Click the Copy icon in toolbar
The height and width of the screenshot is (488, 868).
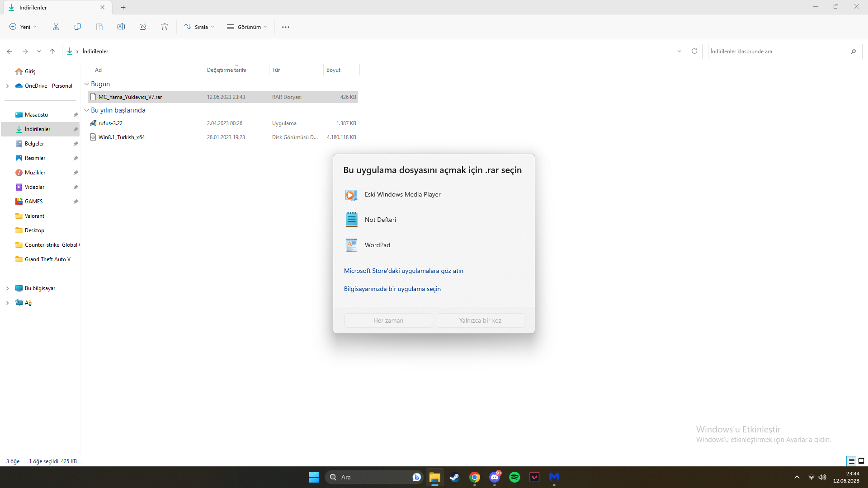pos(78,27)
